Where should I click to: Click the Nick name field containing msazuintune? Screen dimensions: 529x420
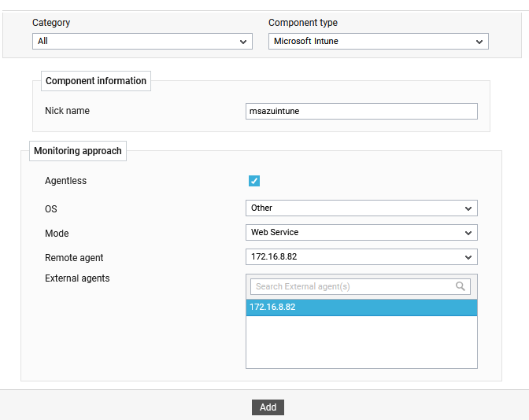[x=361, y=112]
